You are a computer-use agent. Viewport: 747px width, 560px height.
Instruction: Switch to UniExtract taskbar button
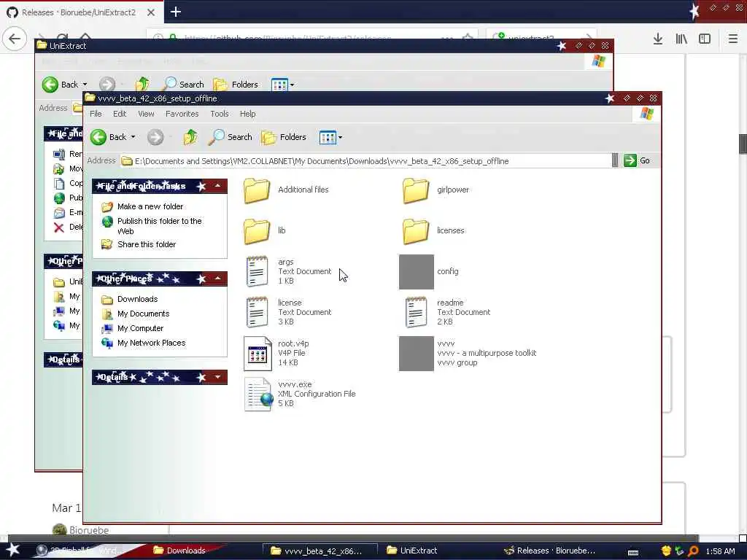412,551
